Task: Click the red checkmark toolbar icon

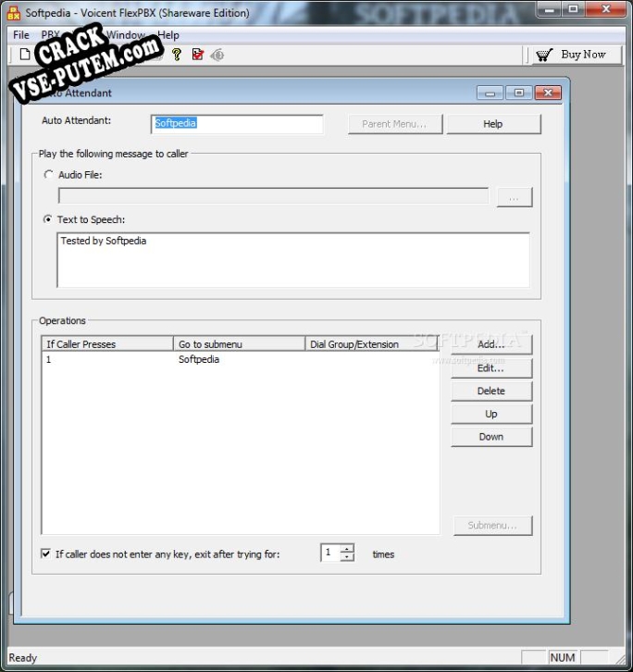Action: coord(197,55)
